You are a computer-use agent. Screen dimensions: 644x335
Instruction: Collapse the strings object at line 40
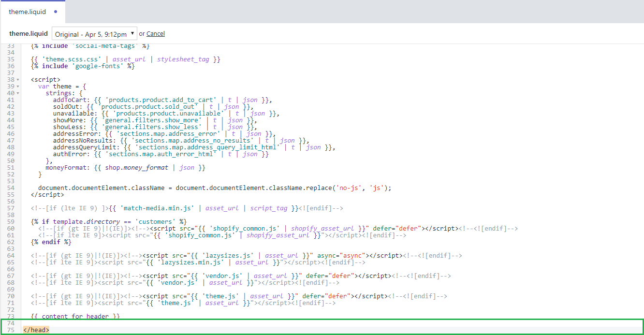[18, 93]
